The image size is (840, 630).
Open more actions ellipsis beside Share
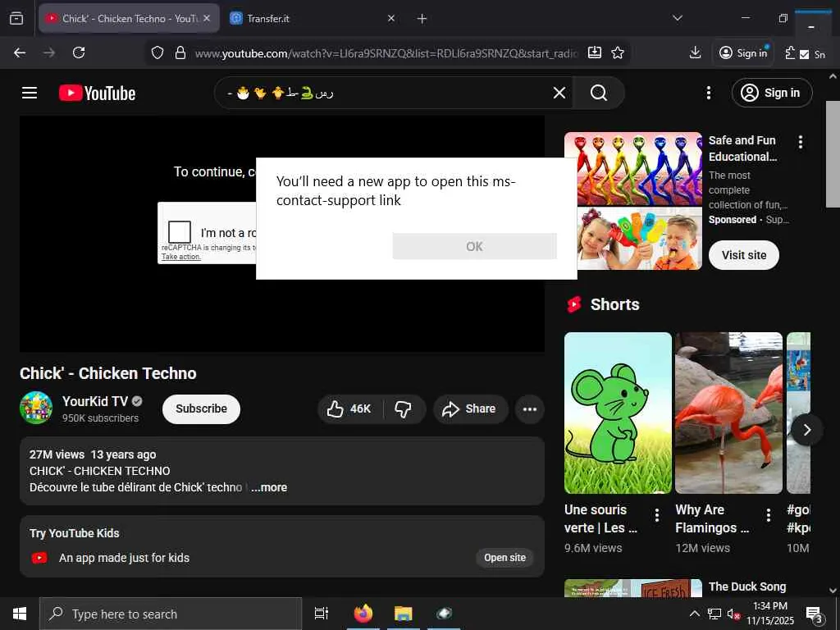point(530,409)
